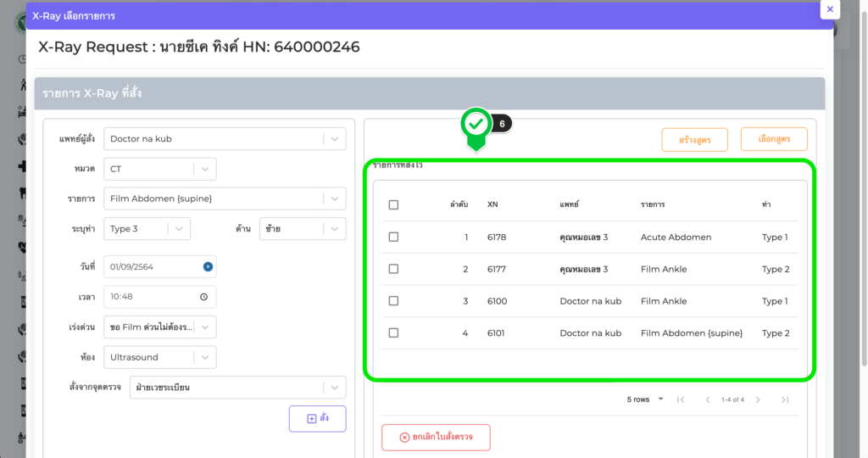Image resolution: width=868 pixels, height=458 pixels.
Task: Click the สร้างสูตร orange button
Action: 694,139
